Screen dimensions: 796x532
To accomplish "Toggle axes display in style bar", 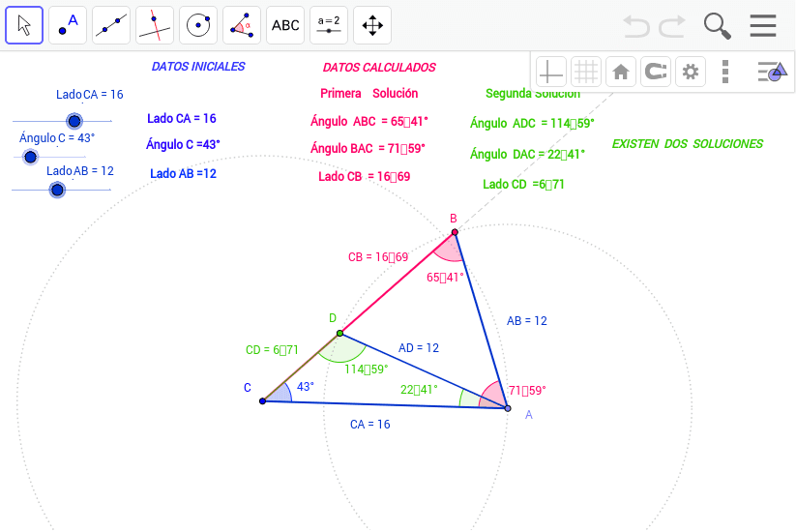I will point(550,72).
